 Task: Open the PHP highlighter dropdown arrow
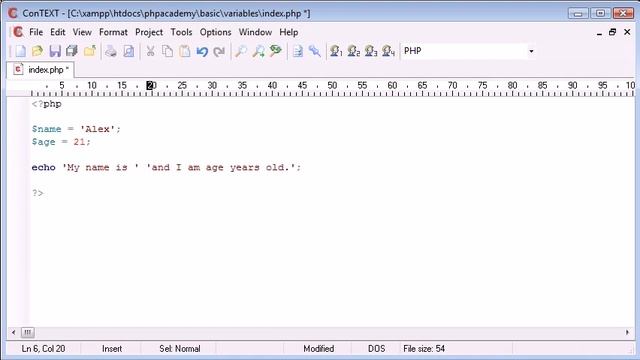coord(531,51)
